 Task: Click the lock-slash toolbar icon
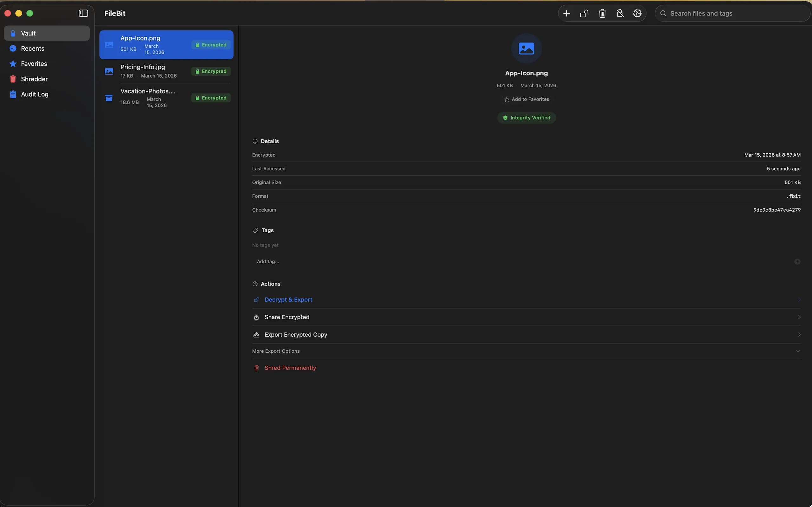point(619,13)
